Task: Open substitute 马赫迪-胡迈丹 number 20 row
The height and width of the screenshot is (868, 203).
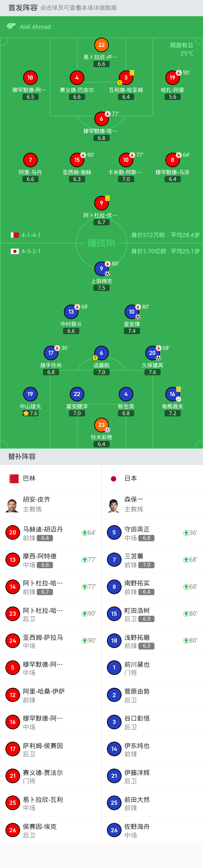Action: [x=51, y=532]
